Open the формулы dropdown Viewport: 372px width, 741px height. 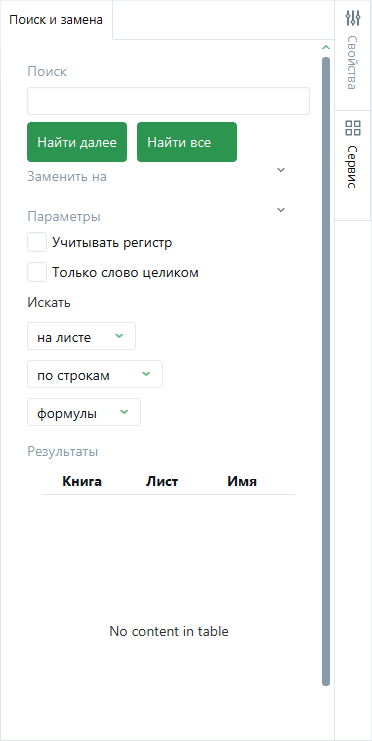84,412
